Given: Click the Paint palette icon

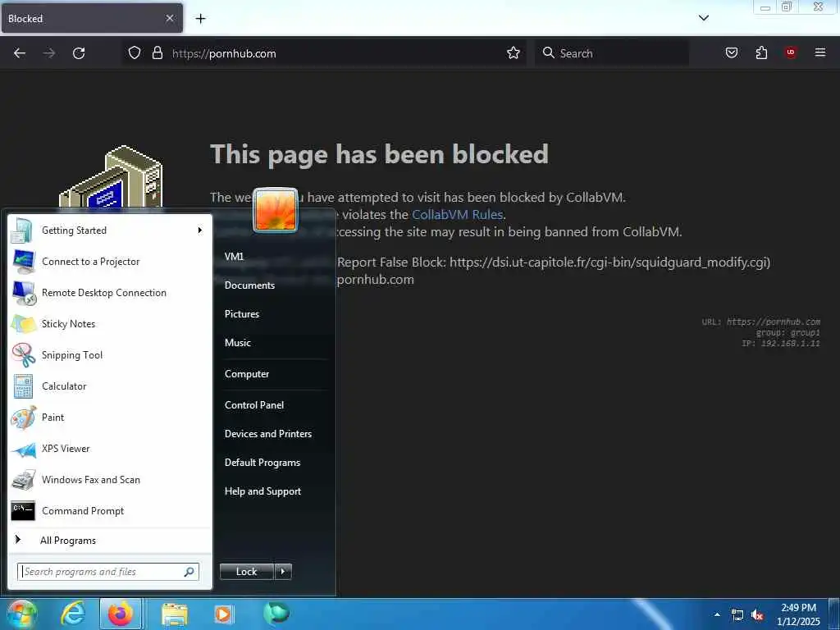Looking at the screenshot, I should tap(24, 418).
